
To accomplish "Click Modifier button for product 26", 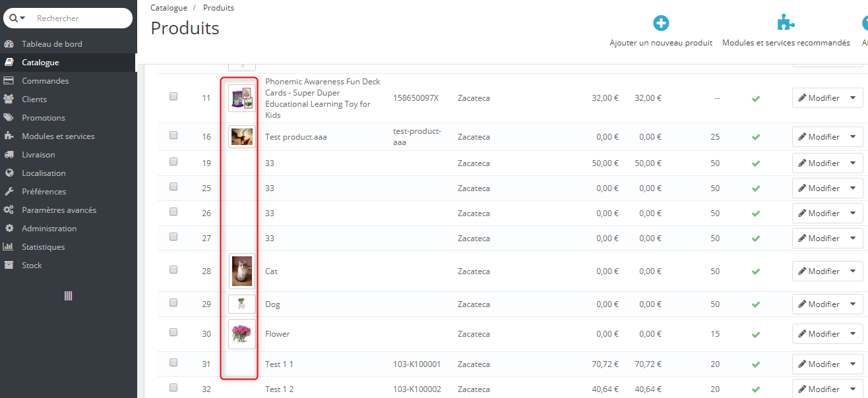I will tap(819, 213).
